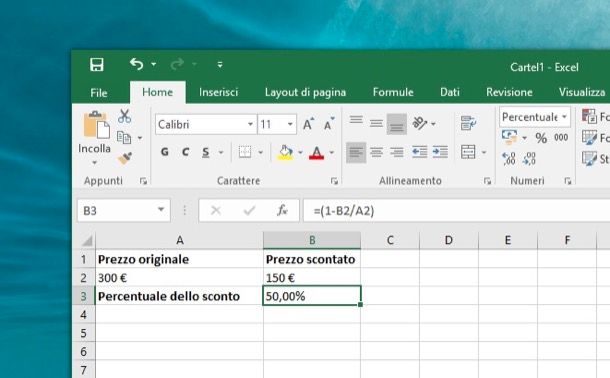Open the font color palette arrow
The image size is (610, 378).
[x=331, y=152]
